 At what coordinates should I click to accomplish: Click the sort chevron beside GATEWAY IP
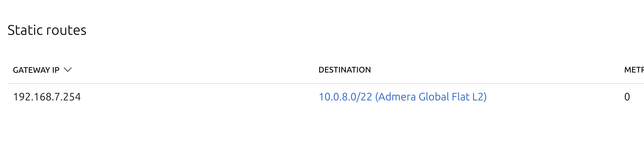[x=68, y=70]
